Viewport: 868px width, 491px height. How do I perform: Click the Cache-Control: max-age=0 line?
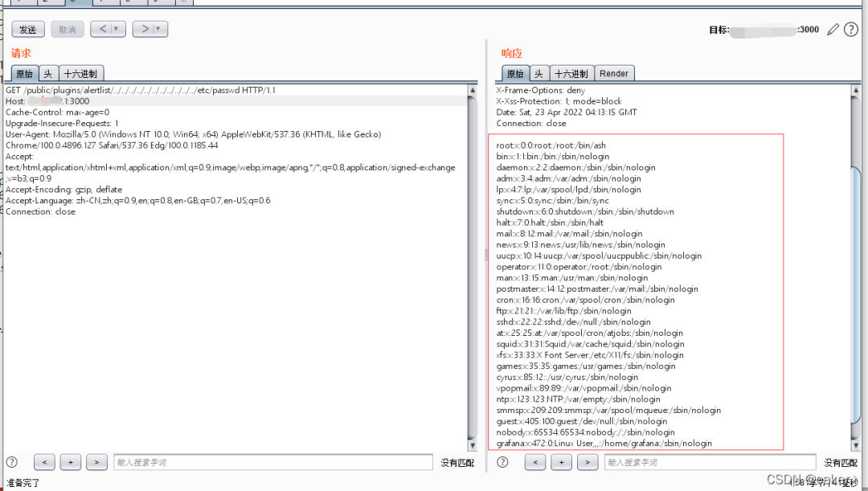pyautogui.click(x=58, y=113)
